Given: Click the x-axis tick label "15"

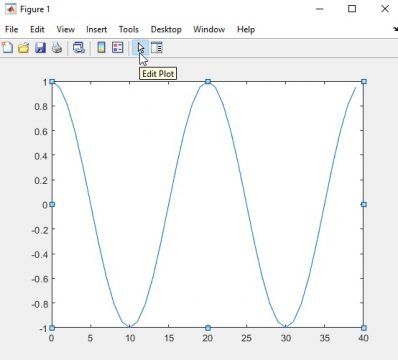Looking at the screenshot, I should click(x=169, y=338).
